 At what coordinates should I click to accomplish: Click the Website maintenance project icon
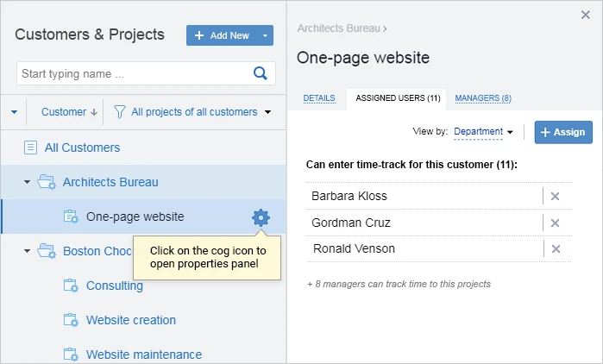71,355
